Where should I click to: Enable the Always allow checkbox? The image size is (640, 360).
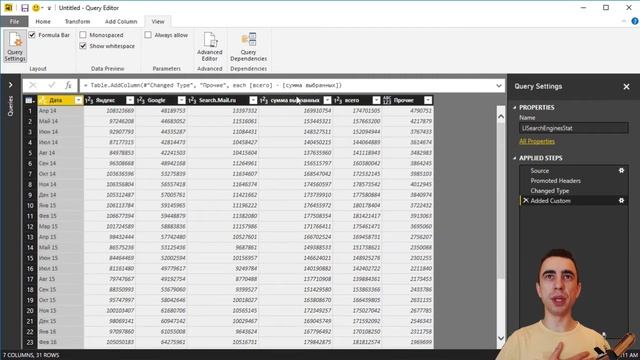[148, 35]
